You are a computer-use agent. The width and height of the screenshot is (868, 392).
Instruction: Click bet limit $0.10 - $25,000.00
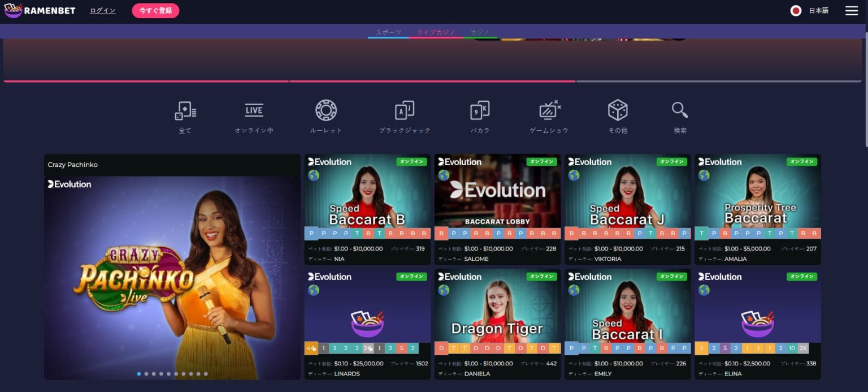[359, 364]
